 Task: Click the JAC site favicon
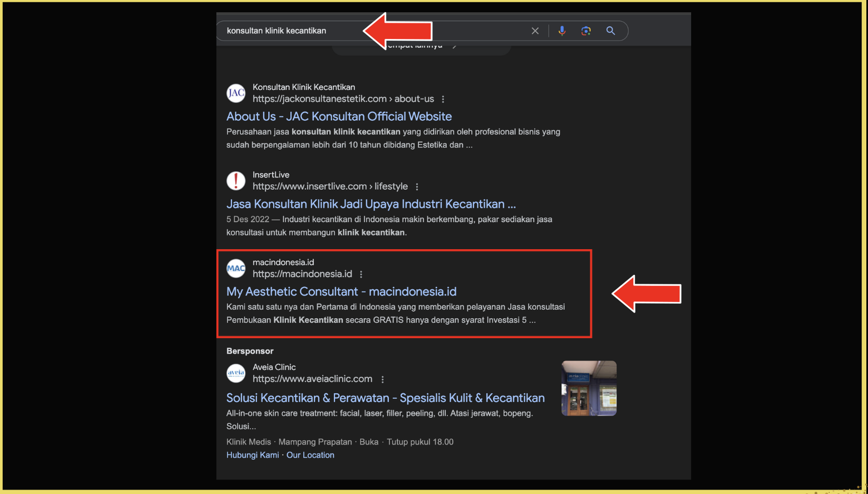[x=236, y=93]
